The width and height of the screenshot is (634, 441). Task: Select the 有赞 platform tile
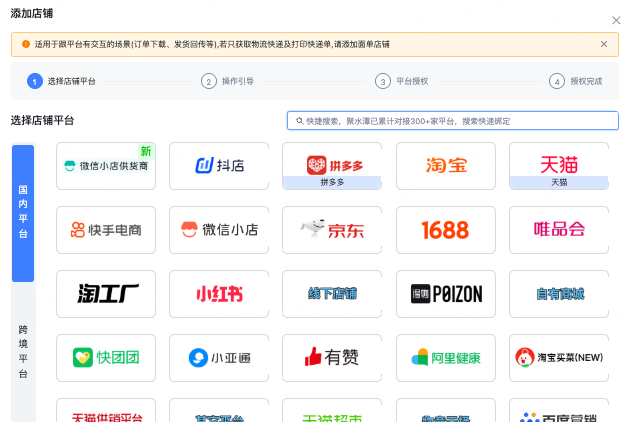(x=332, y=358)
